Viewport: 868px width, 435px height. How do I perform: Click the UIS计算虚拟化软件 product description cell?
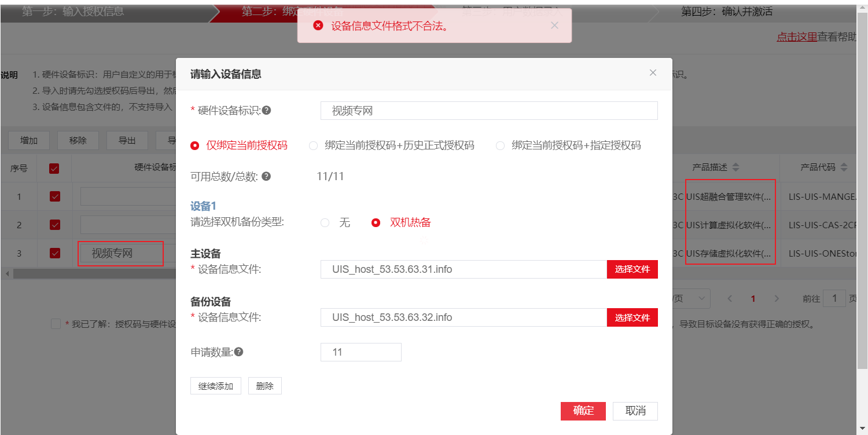click(729, 225)
